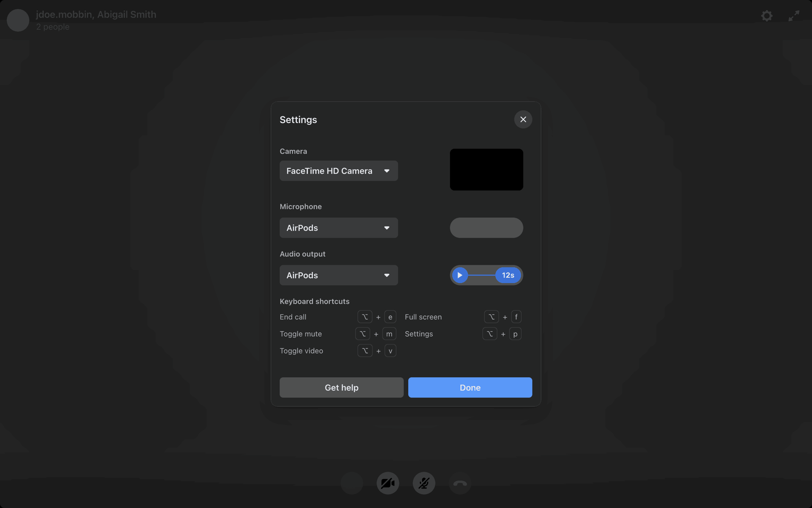Click the call title jdoe.mobbin, Abigail Smith
This screenshot has height=508, width=812.
click(x=96, y=14)
